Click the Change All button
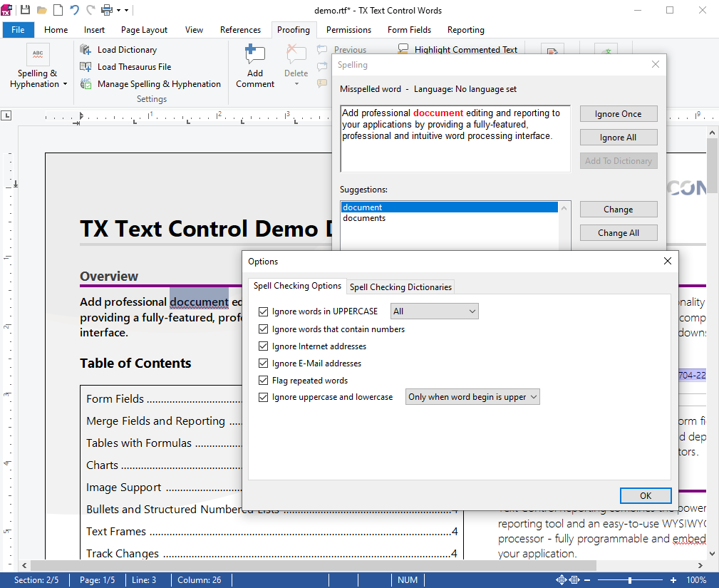This screenshot has height=588, width=719. click(x=618, y=232)
